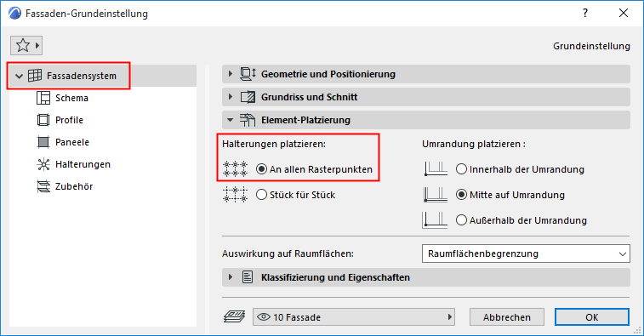This screenshot has height=336, width=644.
Task: Open the Profile frame icon in sidebar
Action: coord(43,120)
